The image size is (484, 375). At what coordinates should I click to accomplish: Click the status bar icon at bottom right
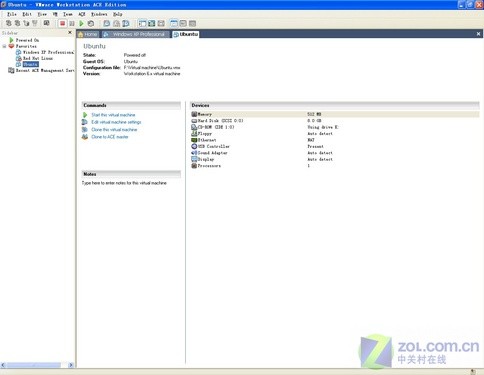[x=473, y=372]
